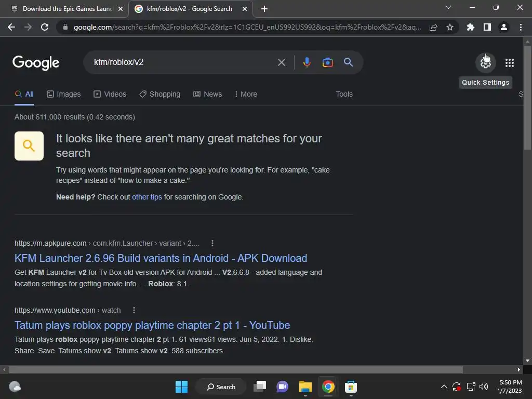Click in the Google search input field
Screen dimensions: 532x399
(183, 62)
